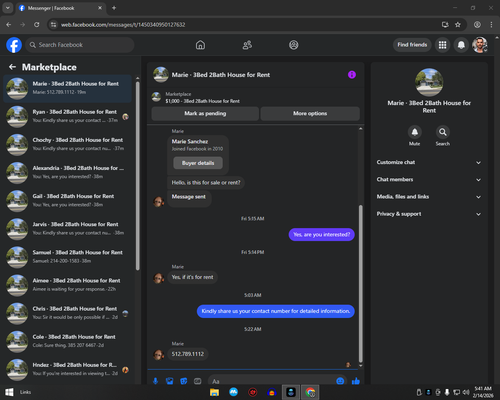The height and width of the screenshot is (400, 500).
Task: Open Ryan's 3Bed 2Bath House conversation
Action: point(68,116)
